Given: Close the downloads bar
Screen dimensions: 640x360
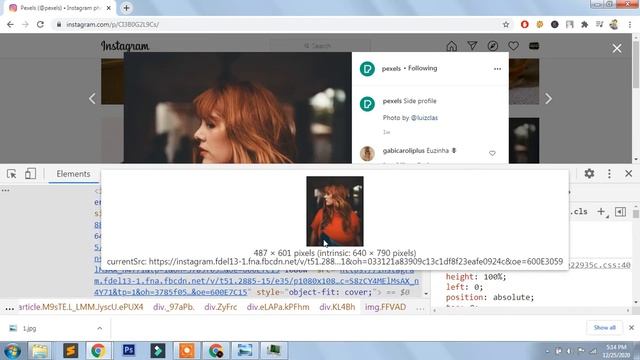Looking at the screenshot, I should tap(631, 327).
